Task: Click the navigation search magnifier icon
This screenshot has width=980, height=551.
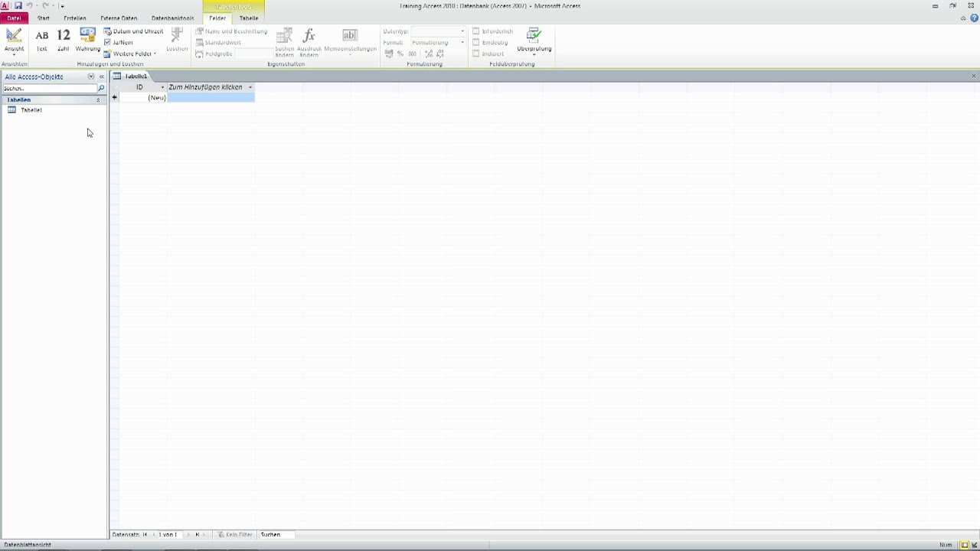Action: click(101, 89)
